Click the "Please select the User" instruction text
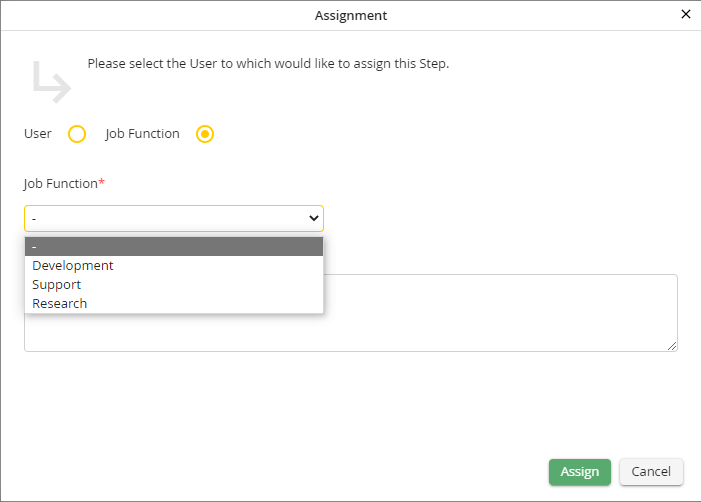 [268, 64]
